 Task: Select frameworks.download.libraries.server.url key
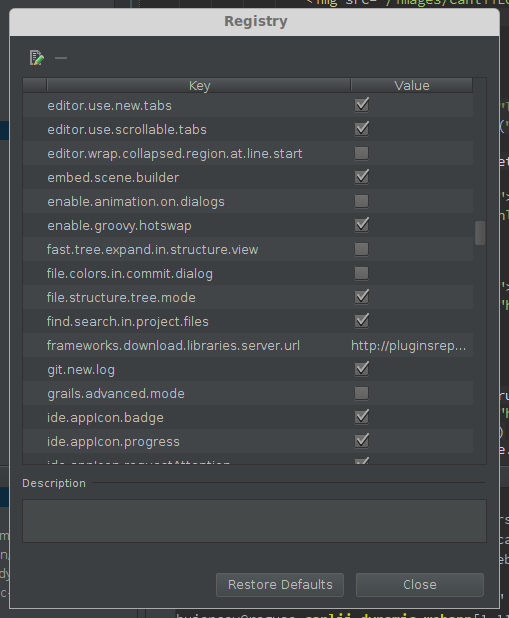click(x=173, y=346)
